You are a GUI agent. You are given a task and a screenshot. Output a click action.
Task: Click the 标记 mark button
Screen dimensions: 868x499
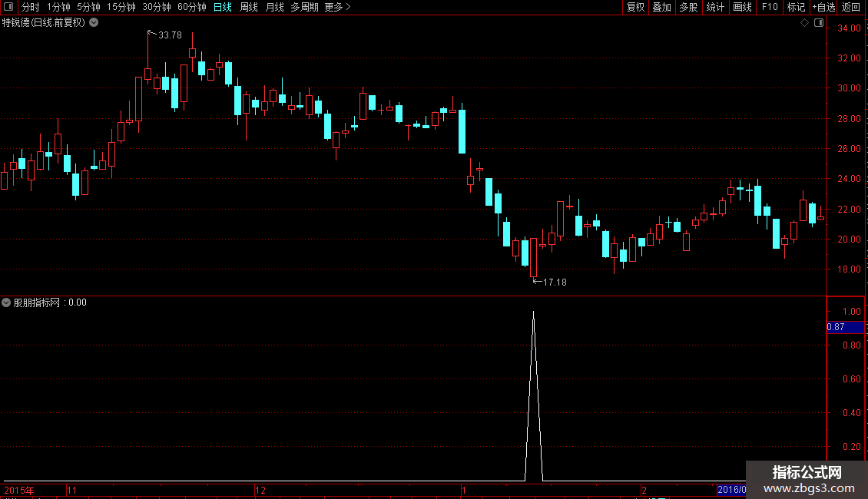[x=796, y=7]
